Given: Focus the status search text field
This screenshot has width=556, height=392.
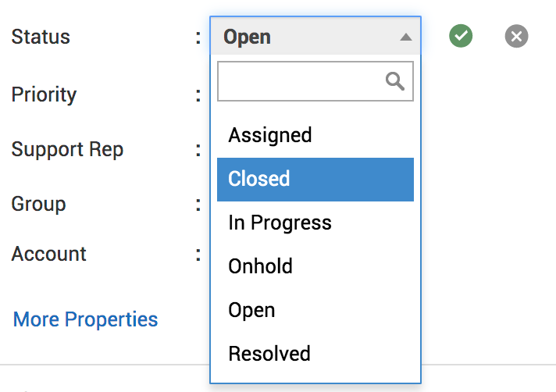Looking at the screenshot, I should coord(301,81).
